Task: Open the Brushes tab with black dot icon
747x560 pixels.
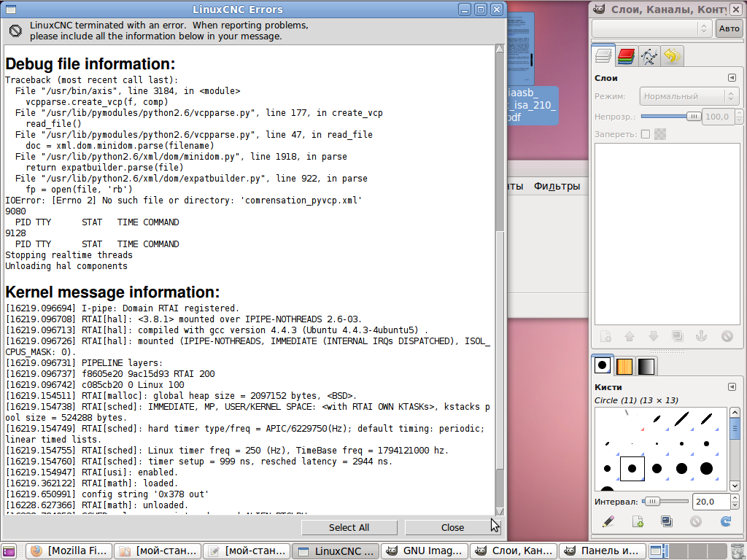Action: tap(602, 366)
